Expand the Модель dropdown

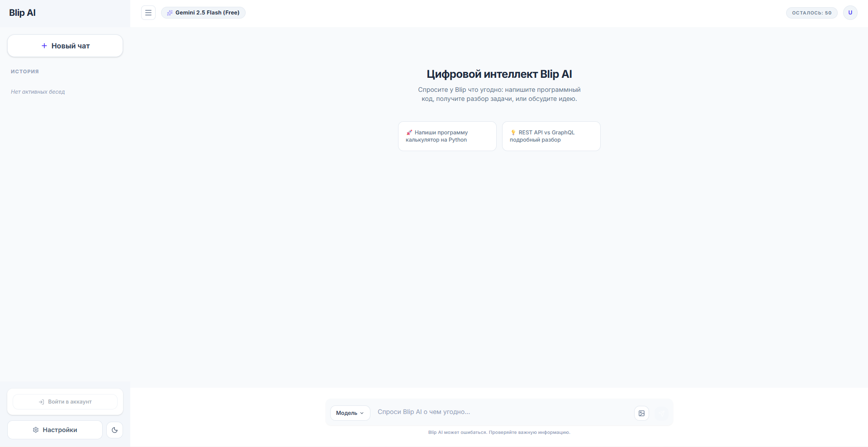click(x=350, y=413)
